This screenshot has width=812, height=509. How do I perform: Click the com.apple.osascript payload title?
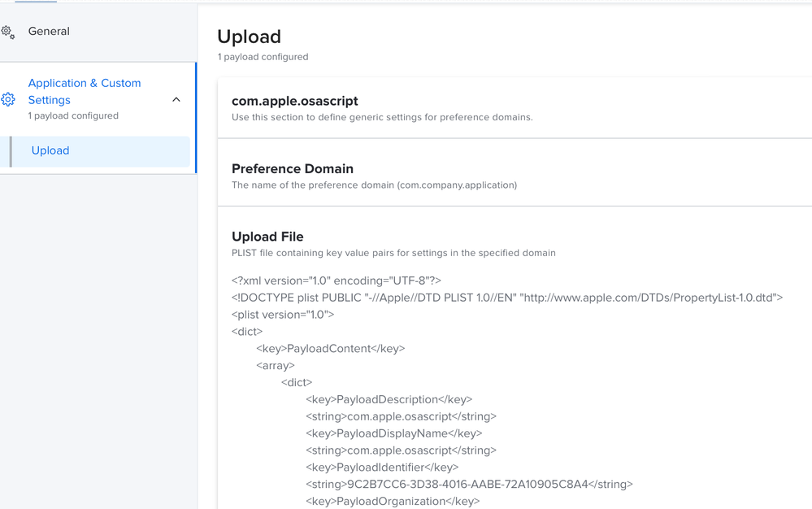point(295,101)
